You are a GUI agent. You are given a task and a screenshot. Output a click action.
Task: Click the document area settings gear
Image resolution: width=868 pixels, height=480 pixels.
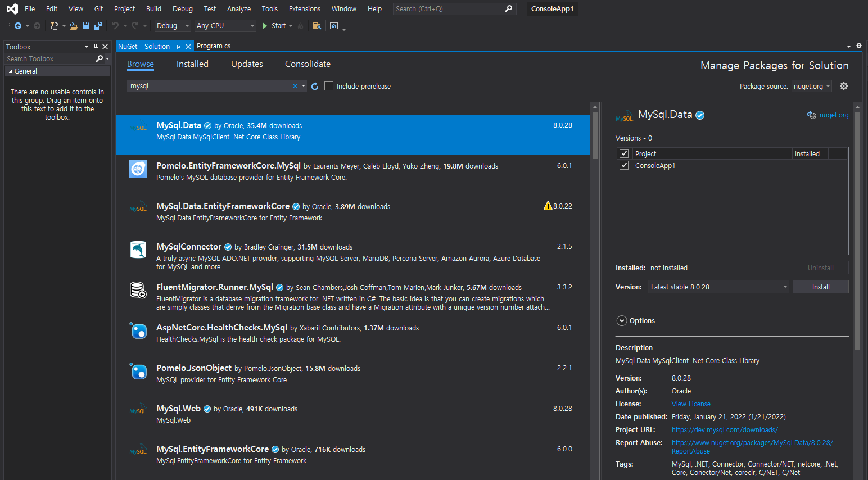(859, 46)
